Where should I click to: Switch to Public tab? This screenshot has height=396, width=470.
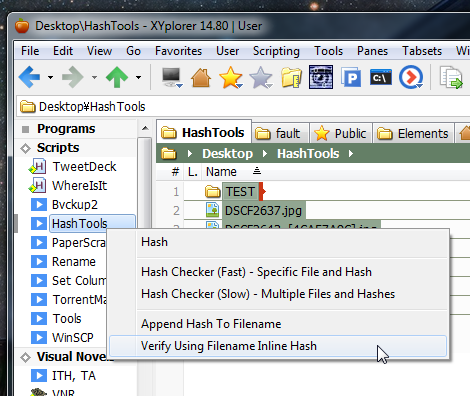340,134
